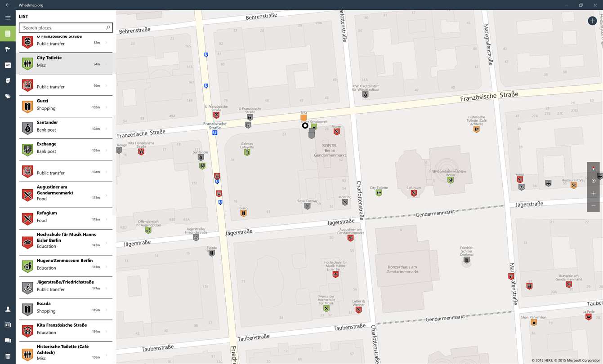Zoom in the map with the plus control

594,193
